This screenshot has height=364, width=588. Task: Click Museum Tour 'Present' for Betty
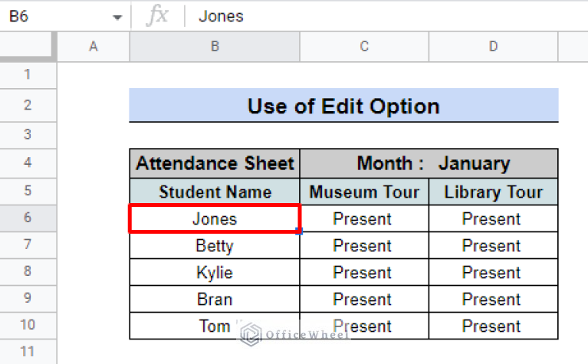click(x=364, y=245)
